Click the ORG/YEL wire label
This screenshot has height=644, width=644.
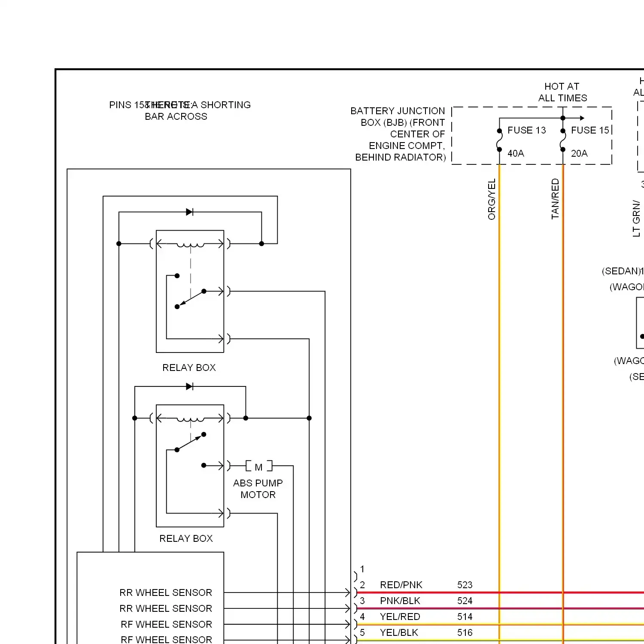[x=492, y=199]
